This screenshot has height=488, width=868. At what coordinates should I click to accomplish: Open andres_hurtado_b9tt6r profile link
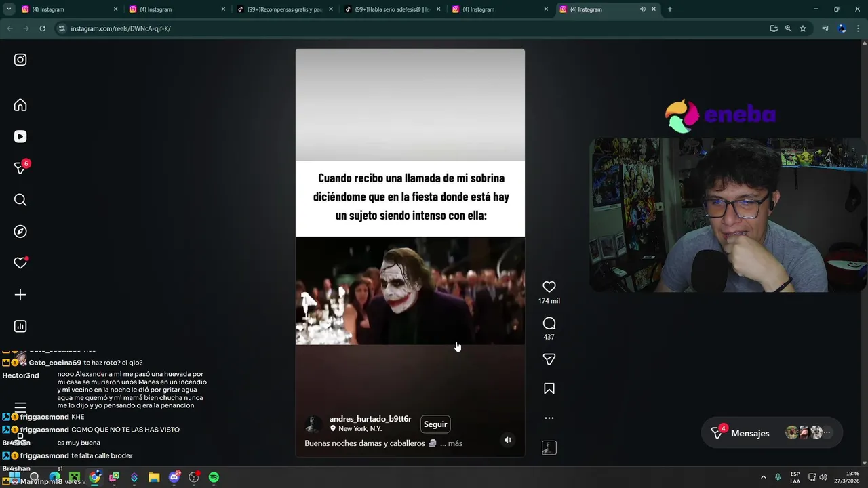coord(370,419)
